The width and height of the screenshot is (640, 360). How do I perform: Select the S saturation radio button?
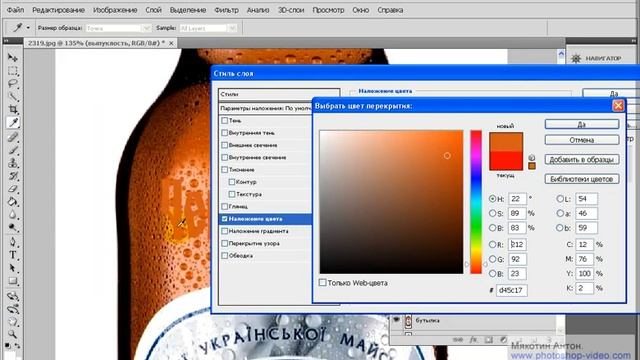tap(493, 213)
